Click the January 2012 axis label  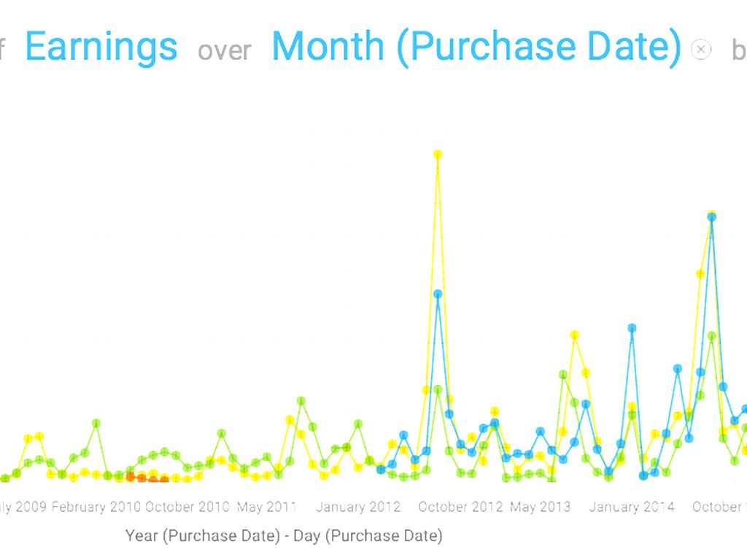(357, 507)
